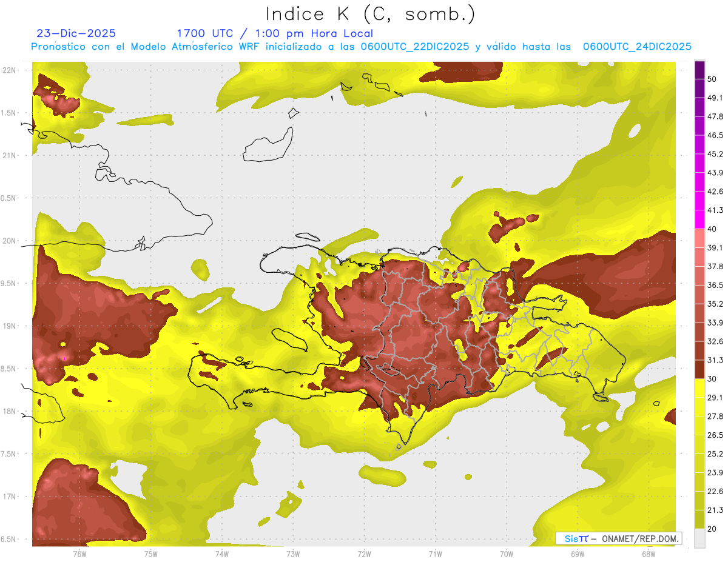Click the legend value "50"
This screenshot has width=728, height=562.
click(713, 79)
